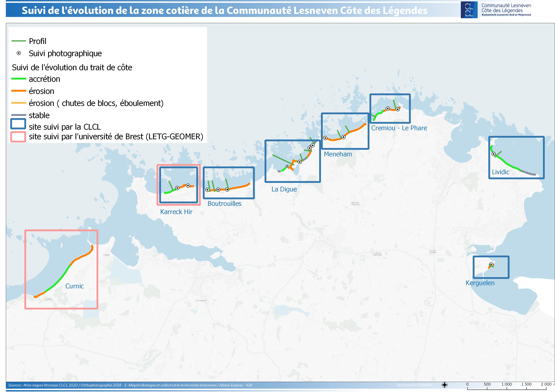Click the 'Boutrouilles' site label
The image size is (555, 392).
click(225, 203)
